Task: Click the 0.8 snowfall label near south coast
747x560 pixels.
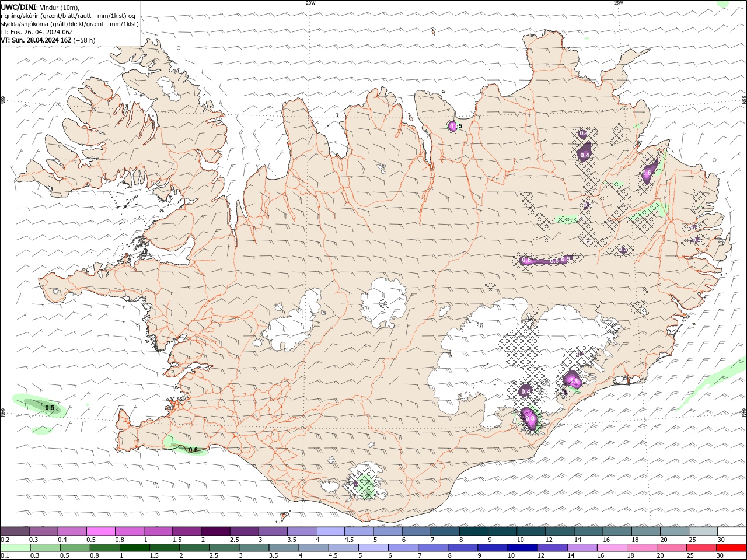Action: tap(530, 418)
